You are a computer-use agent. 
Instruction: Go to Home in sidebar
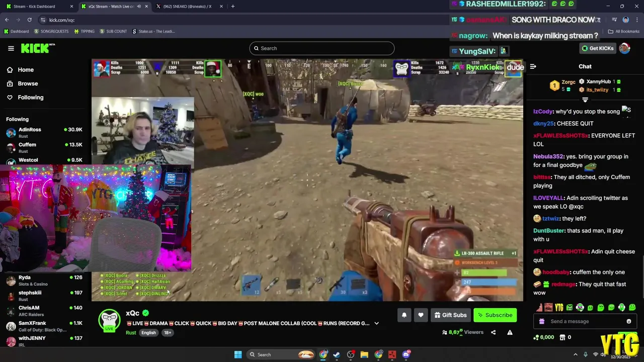(20, 70)
